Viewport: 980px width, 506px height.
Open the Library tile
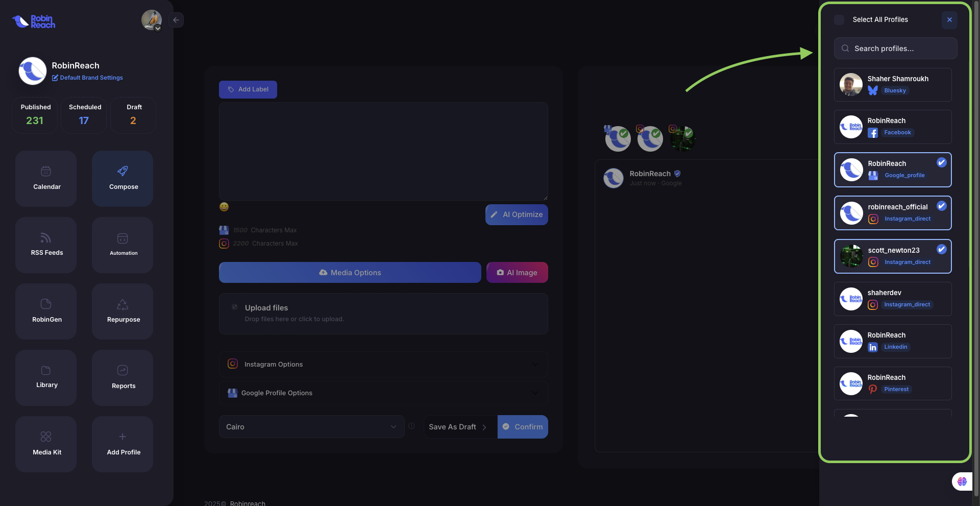(46, 377)
